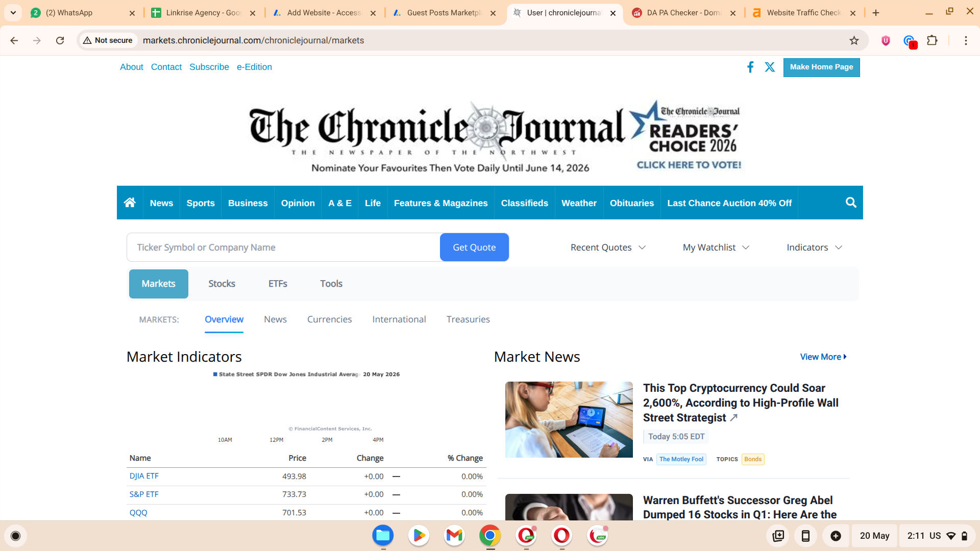Open the Files app in the shelf
The width and height of the screenshot is (980, 551).
[x=383, y=536]
